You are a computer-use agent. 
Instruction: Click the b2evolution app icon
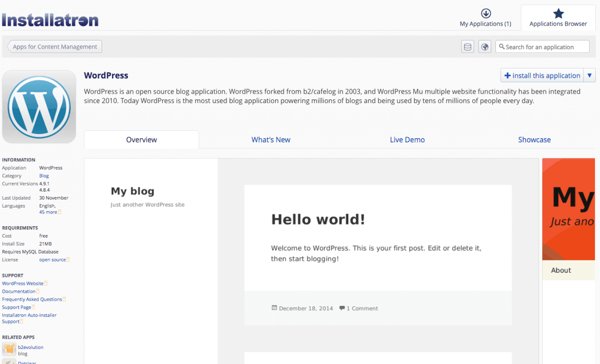point(9,349)
